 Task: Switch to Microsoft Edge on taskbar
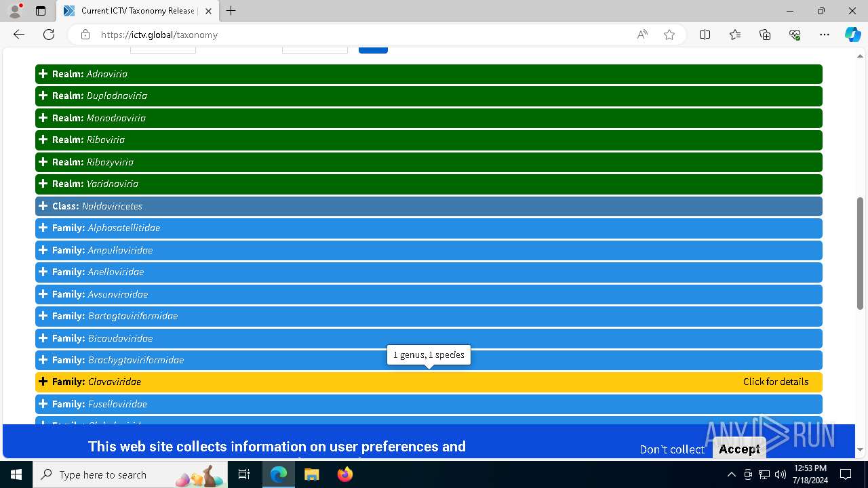coord(279,474)
